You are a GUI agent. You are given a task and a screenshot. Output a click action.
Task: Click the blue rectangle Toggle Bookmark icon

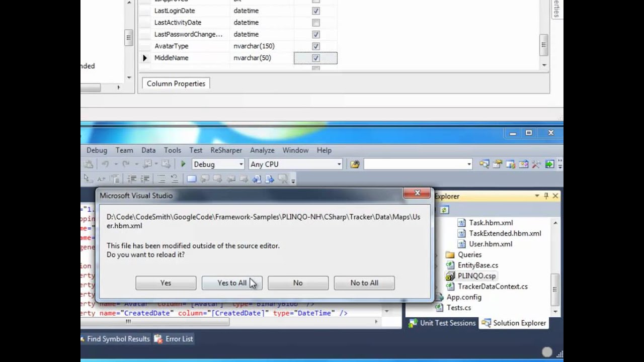point(192,178)
